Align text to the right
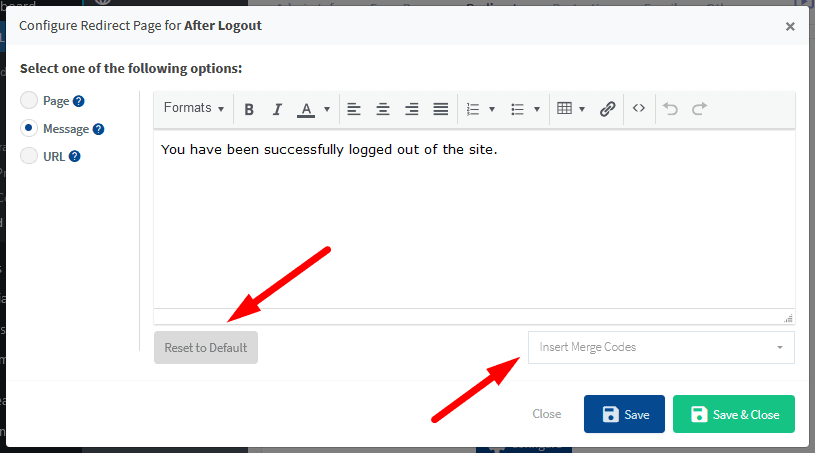815x453 pixels. click(x=411, y=109)
